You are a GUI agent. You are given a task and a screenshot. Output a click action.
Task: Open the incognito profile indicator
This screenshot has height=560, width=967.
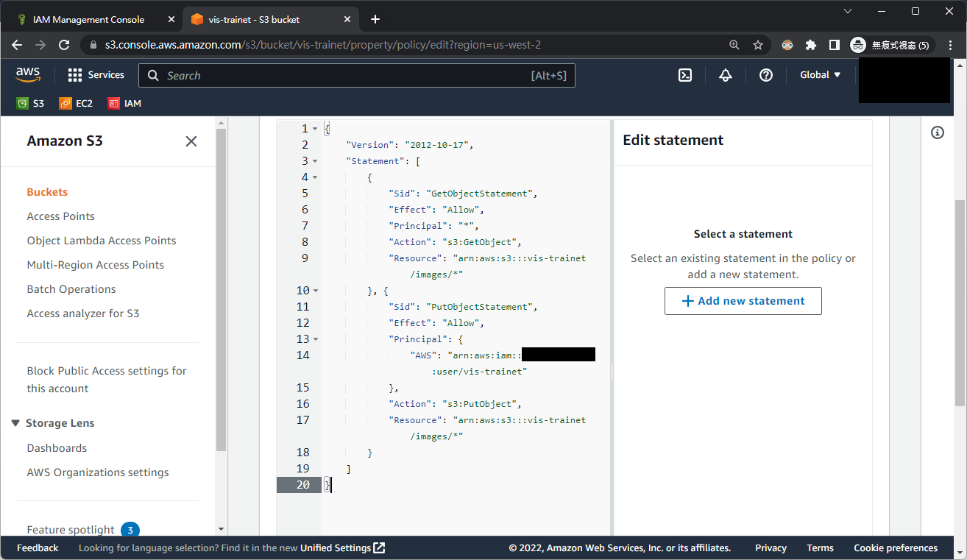pos(893,45)
